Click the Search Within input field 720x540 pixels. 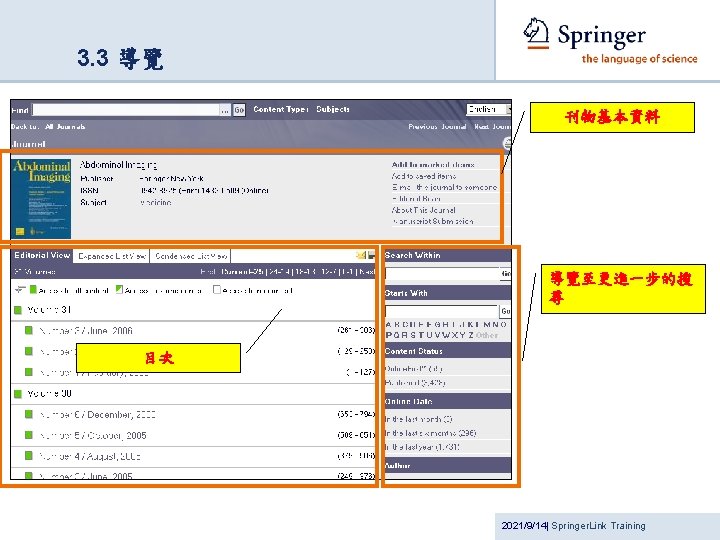(442, 274)
